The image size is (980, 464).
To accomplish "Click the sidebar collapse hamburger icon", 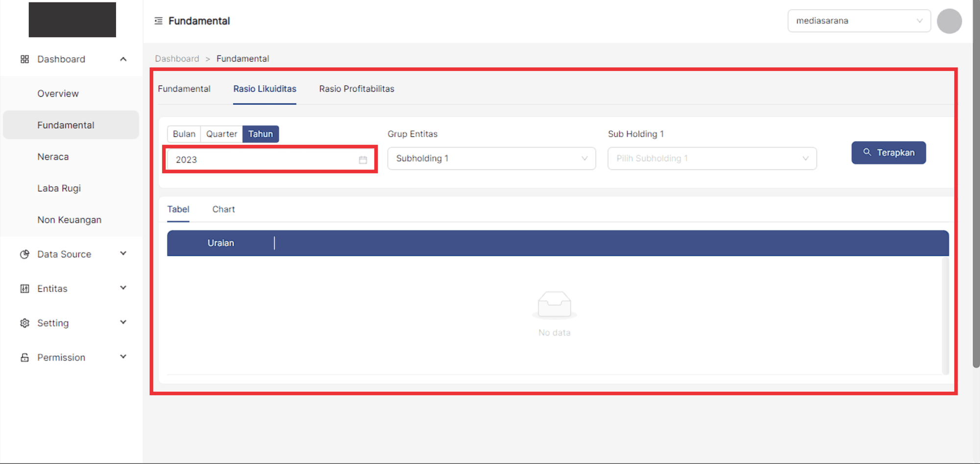I will 158,21.
